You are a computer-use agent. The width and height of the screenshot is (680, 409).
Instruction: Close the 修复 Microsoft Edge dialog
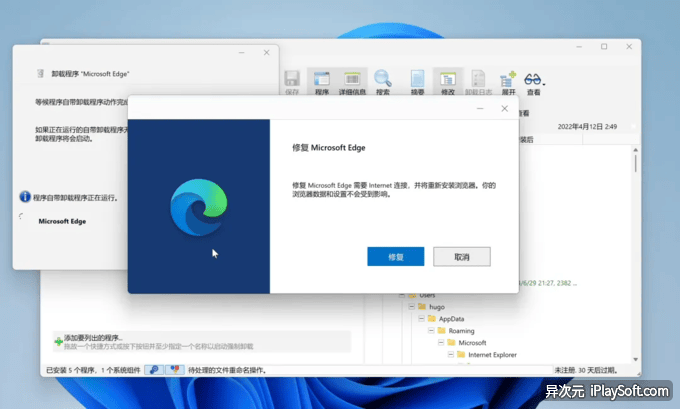point(504,108)
